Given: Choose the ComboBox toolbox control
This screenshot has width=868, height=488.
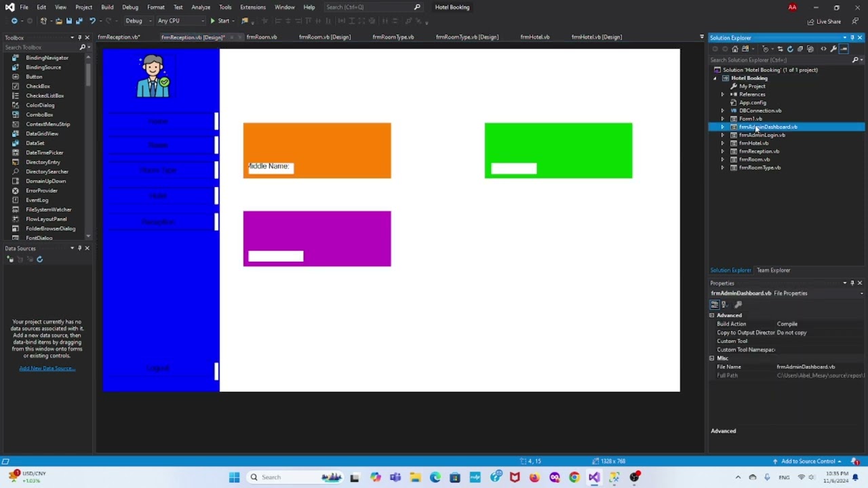Looking at the screenshot, I should pyautogui.click(x=39, y=115).
